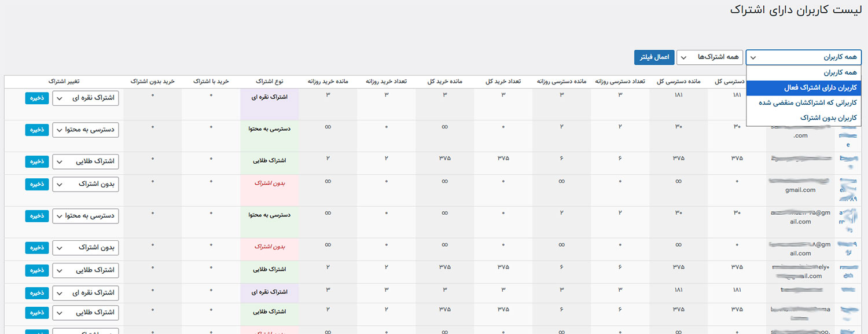Open the 'همه اشتراک‌ها' subscription filter dropdown
Image resolution: width=868 pixels, height=334 pixels.
[x=709, y=57]
